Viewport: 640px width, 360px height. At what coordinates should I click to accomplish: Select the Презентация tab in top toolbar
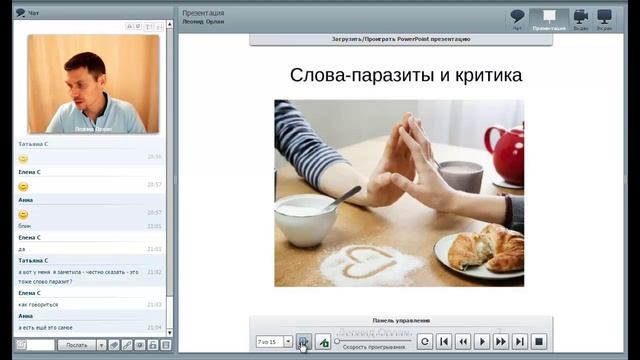[549, 20]
